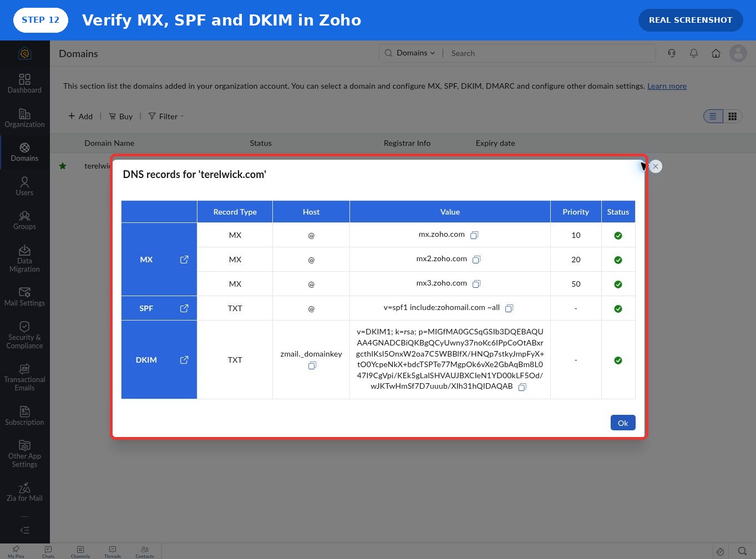Close the DNS records dialog
This screenshot has width=756, height=559.
tap(656, 166)
